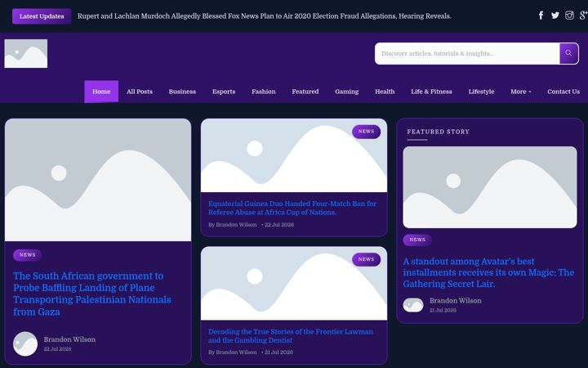Open the Google Plus social icon
The height and width of the screenshot is (368, 588).
click(x=583, y=16)
